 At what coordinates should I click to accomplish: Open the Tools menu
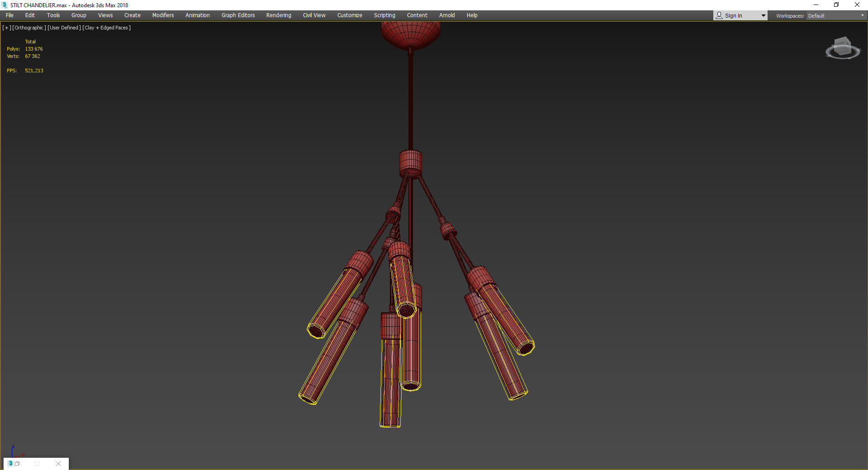(53, 15)
